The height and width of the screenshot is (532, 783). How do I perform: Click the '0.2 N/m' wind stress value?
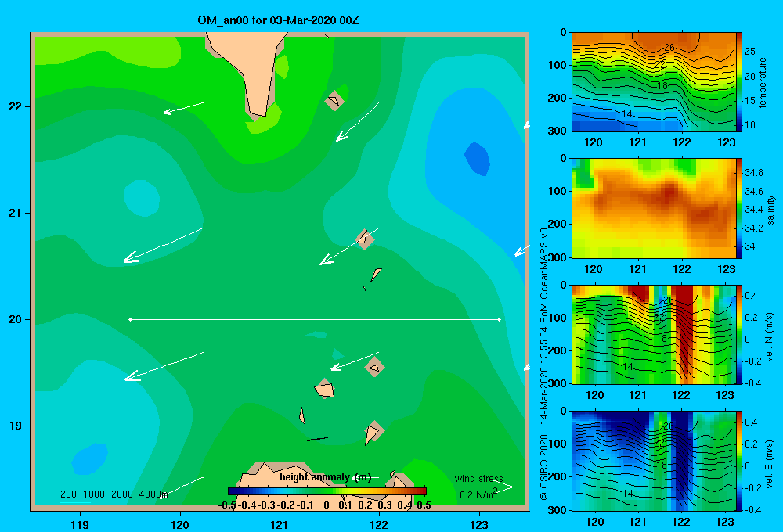pyautogui.click(x=476, y=494)
